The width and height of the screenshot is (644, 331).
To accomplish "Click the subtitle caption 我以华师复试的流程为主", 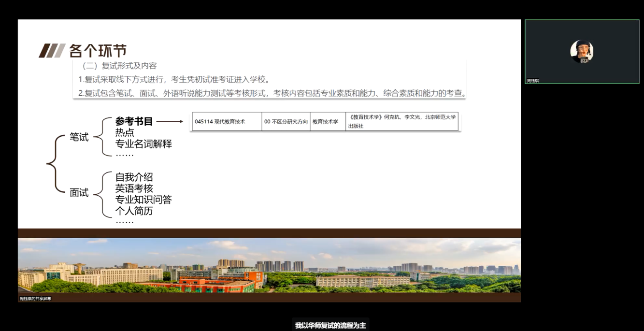I will [330, 325].
